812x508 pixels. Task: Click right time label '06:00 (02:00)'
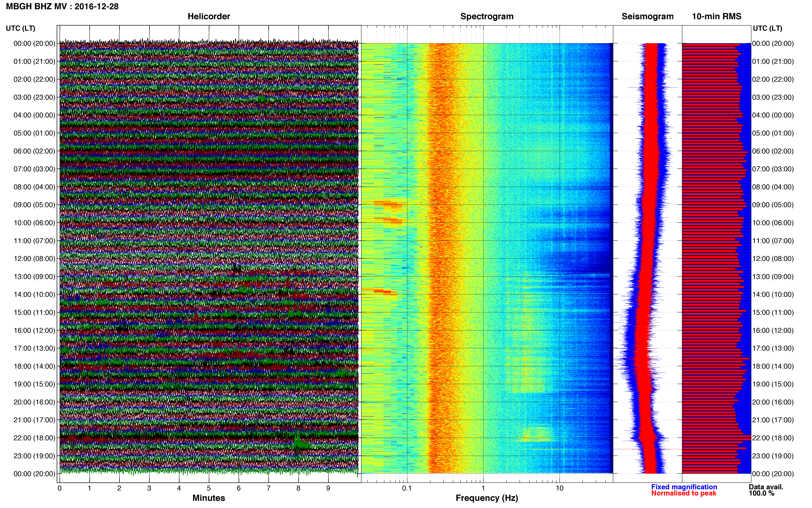coord(773,151)
